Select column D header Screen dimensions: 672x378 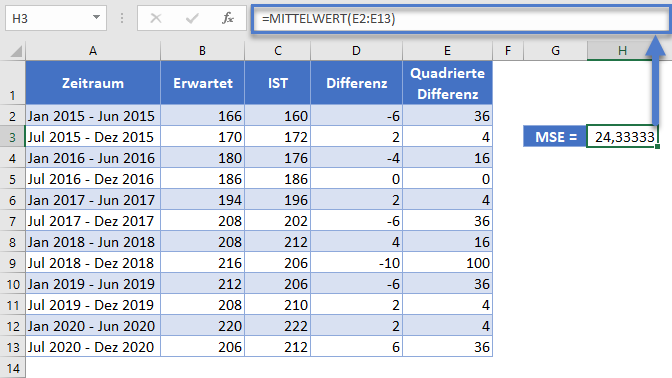pos(356,51)
